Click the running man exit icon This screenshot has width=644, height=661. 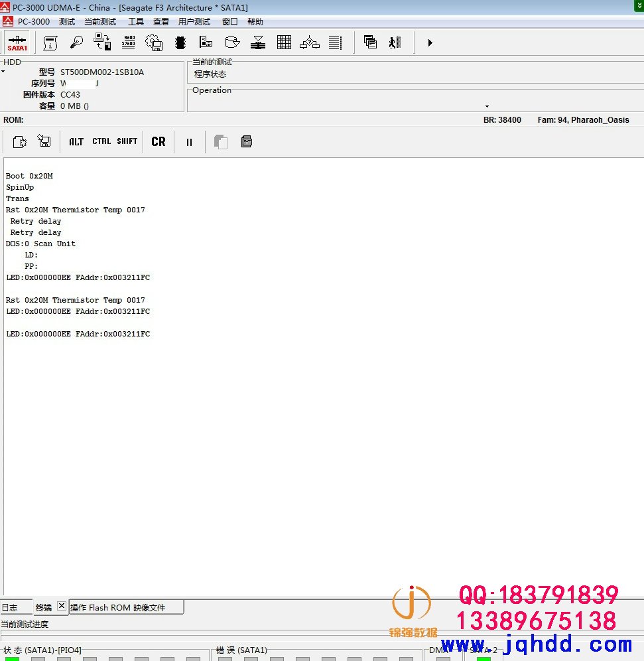395,42
